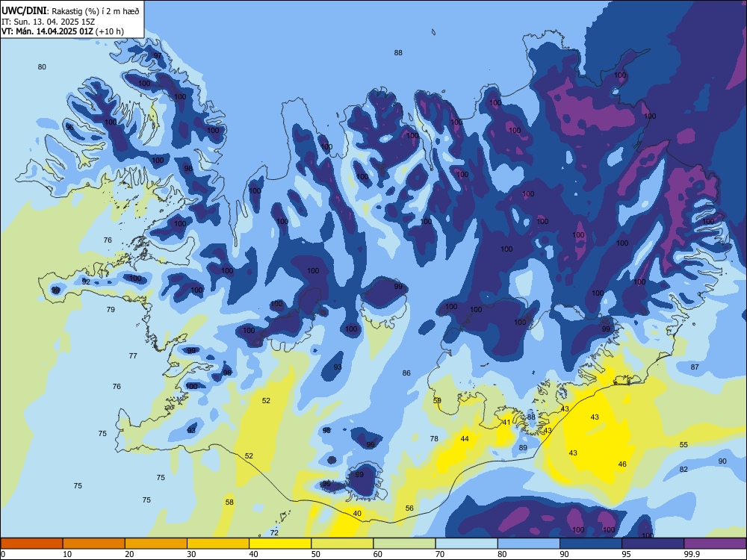
Task: Click the '92' value on the western peninsula
Action: coord(86,282)
